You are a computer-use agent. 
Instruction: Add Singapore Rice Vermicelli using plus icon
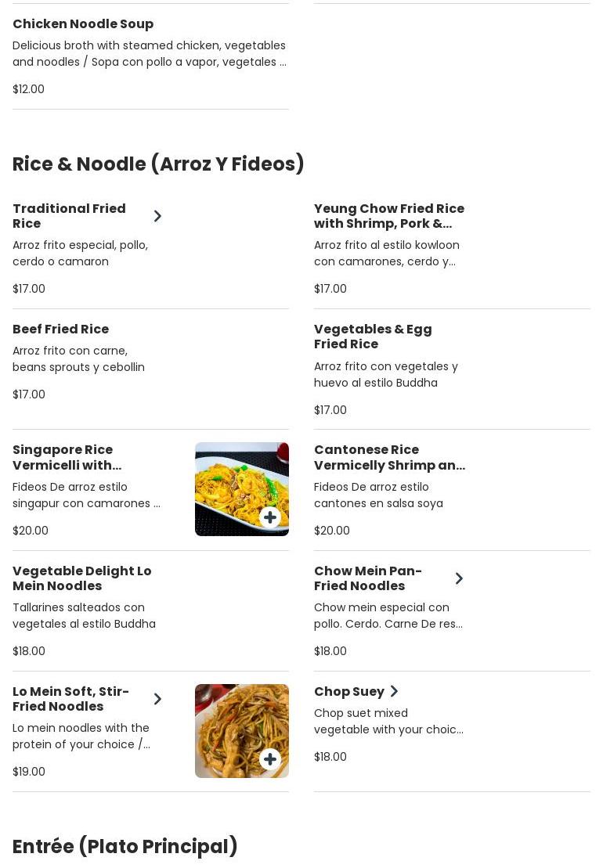click(x=270, y=517)
